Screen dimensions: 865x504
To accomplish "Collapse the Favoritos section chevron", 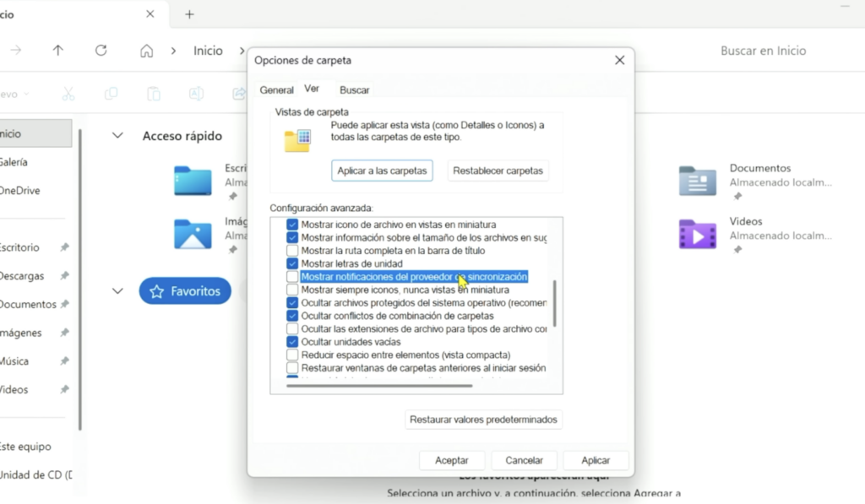I will [x=117, y=291].
